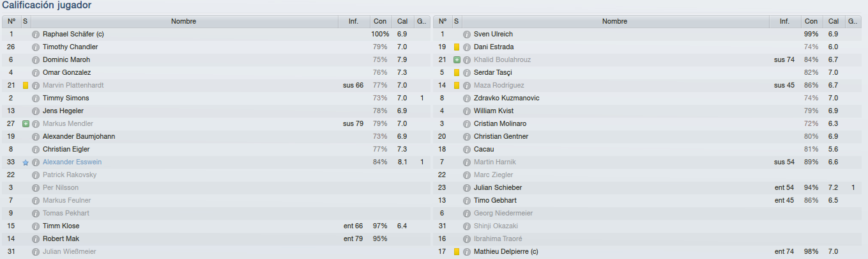Sort left table by Nombre column
This screenshot has width=868, height=259.
(x=184, y=21)
